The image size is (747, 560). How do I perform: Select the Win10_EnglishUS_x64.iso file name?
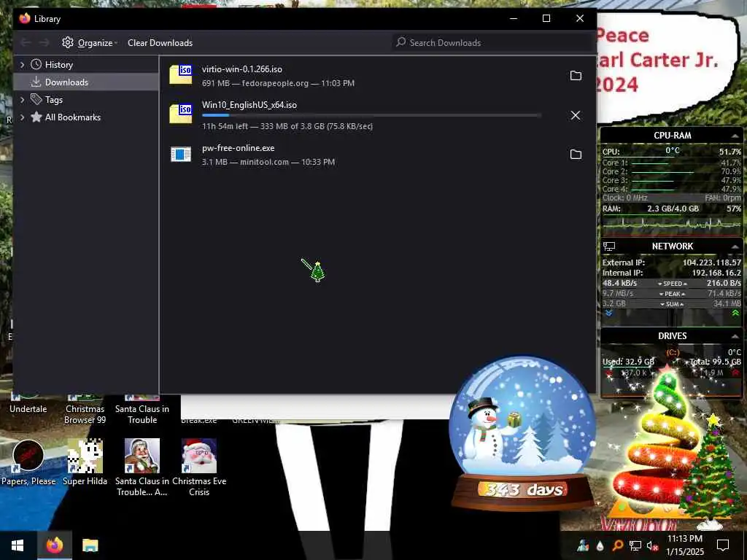249,105
